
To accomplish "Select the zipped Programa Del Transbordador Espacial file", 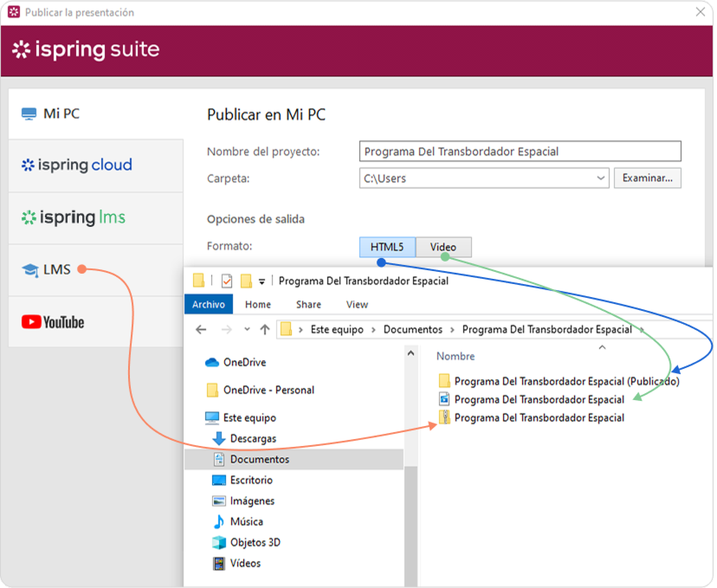I will pos(539,418).
